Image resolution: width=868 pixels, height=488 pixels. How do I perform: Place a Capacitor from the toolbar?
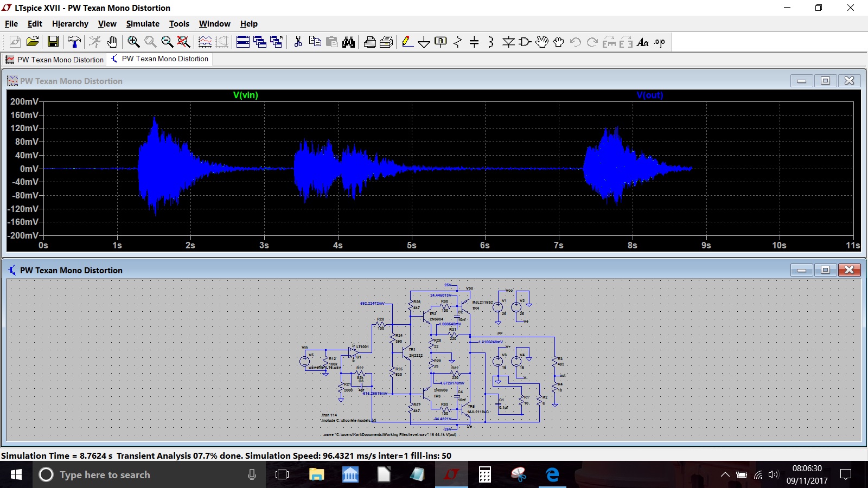tap(474, 42)
